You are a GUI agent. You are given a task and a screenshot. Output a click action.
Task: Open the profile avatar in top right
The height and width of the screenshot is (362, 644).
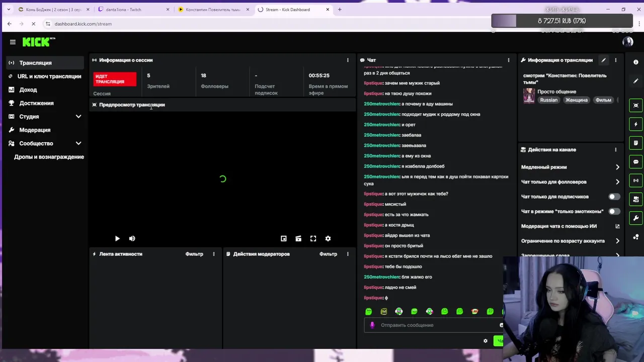pos(627,42)
